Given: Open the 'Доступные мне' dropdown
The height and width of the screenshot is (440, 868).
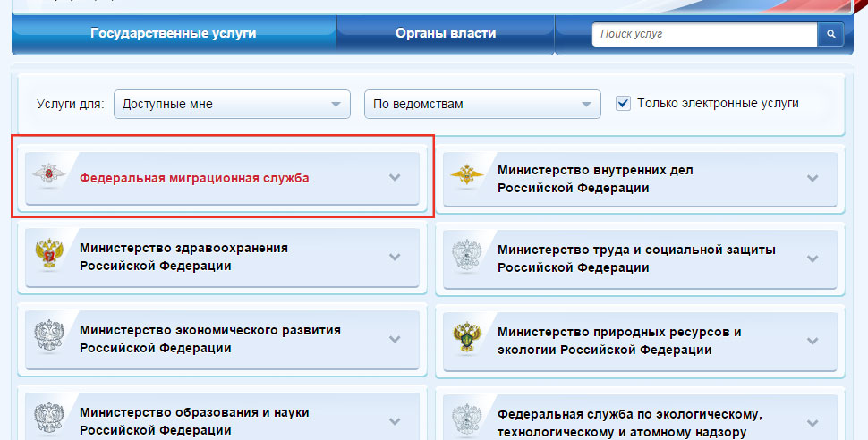Looking at the screenshot, I should click(x=232, y=104).
